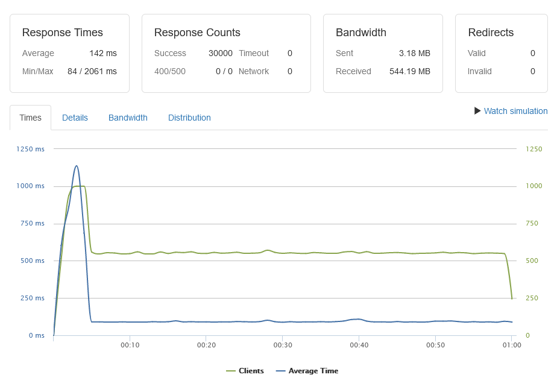560x392 pixels.
Task: Toggle the Clients series in the legend
Action: (251, 371)
